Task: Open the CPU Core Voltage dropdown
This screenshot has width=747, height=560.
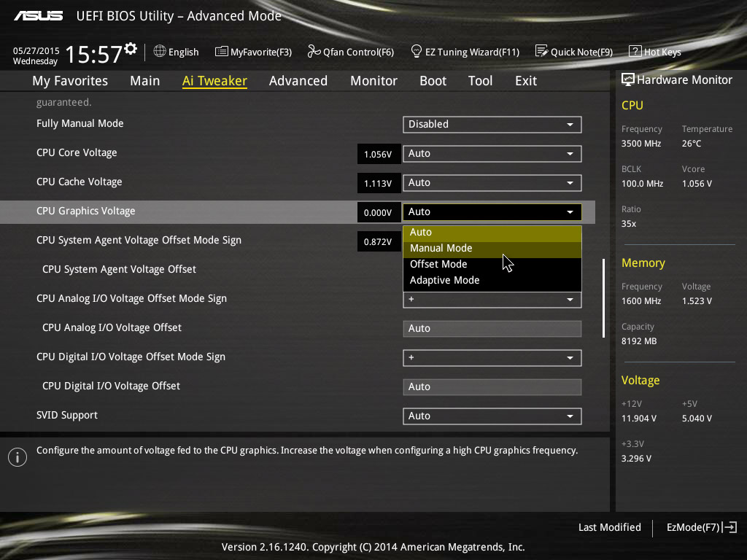Action: [x=492, y=154]
